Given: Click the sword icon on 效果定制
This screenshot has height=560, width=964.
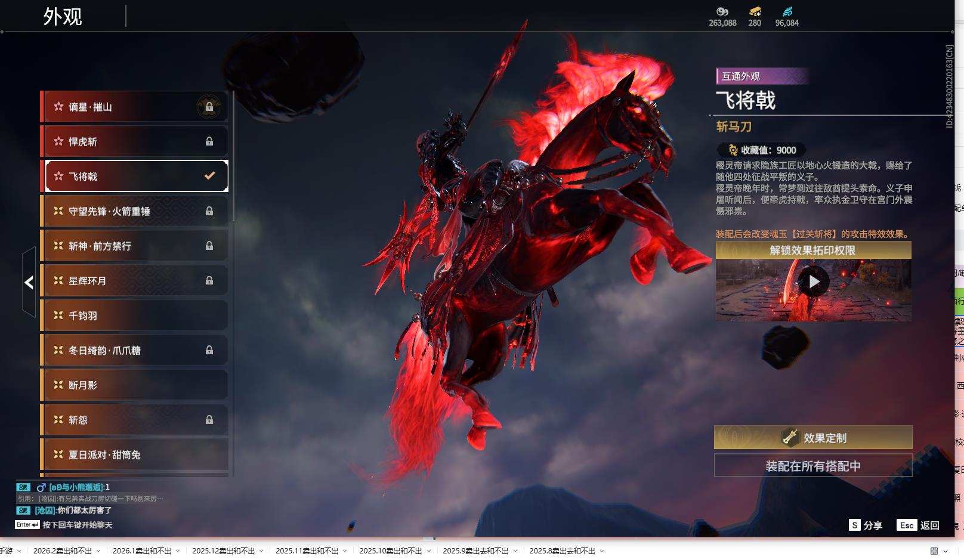Looking at the screenshot, I should pyautogui.click(x=790, y=438).
